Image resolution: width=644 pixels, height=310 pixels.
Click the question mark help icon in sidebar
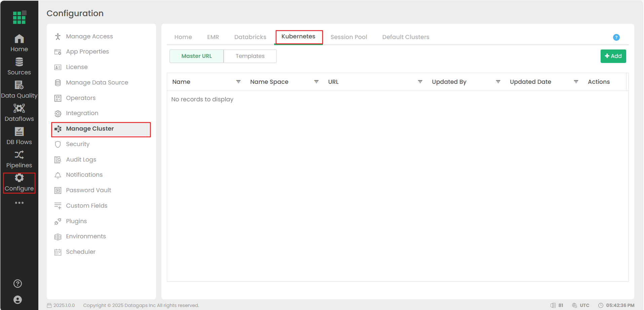(x=18, y=284)
